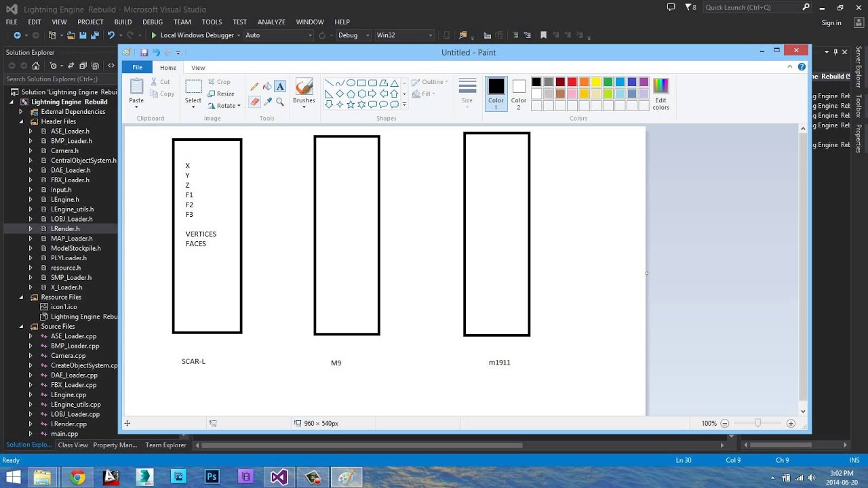Viewport: 868px width, 488px height.
Task: Pick the five-point star shape
Action: (351, 104)
